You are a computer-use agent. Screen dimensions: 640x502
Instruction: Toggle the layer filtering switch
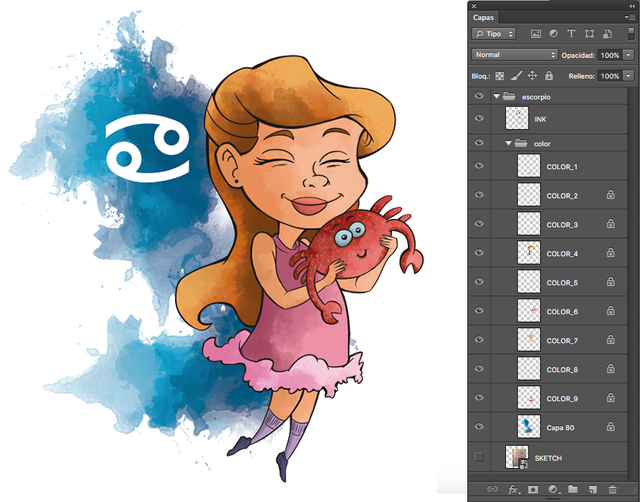coord(631,33)
